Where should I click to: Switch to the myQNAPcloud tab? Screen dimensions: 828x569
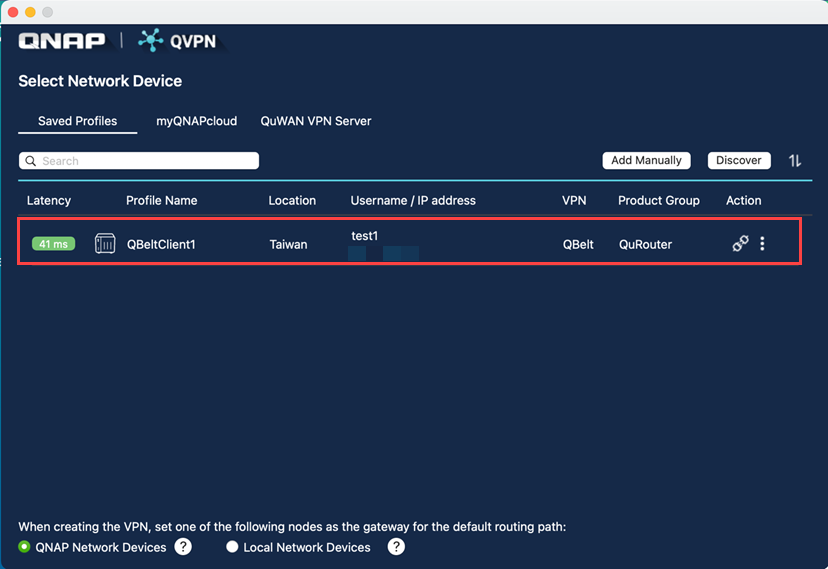196,121
